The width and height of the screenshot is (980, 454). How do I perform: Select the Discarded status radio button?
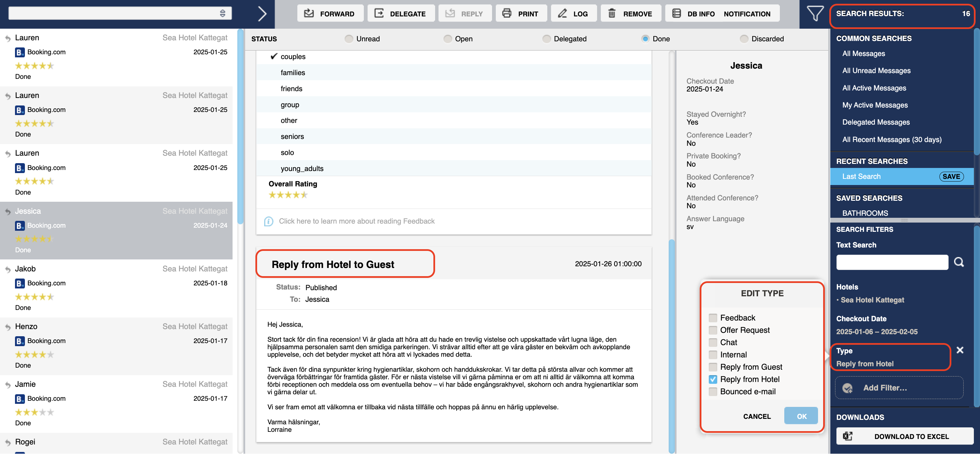coord(744,39)
